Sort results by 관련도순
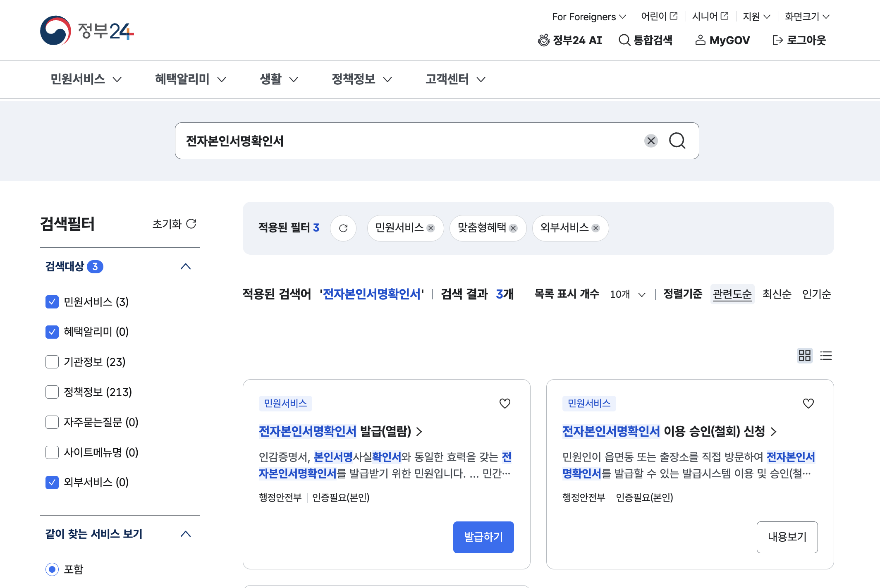The width and height of the screenshot is (880, 588). [732, 294]
